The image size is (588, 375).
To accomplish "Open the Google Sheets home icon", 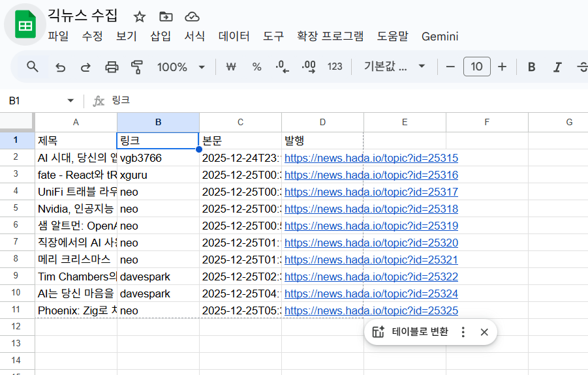I will click(x=25, y=25).
